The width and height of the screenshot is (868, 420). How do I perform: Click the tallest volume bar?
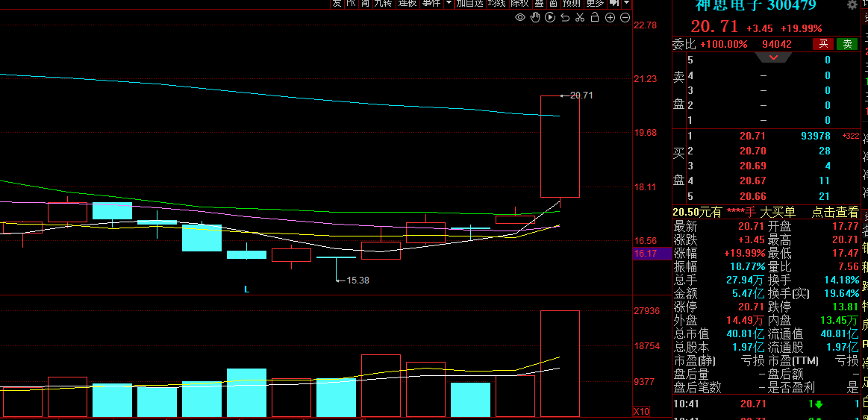[x=560, y=363]
